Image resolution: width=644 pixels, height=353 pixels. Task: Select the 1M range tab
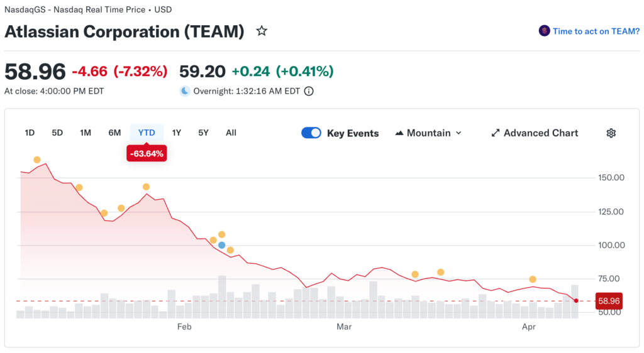pos(86,133)
